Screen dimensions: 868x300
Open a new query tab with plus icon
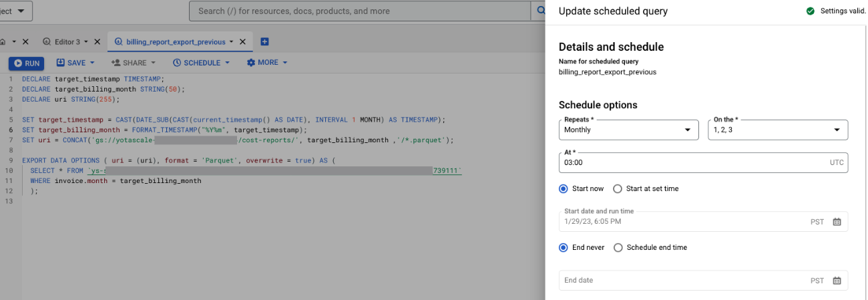coord(264,41)
